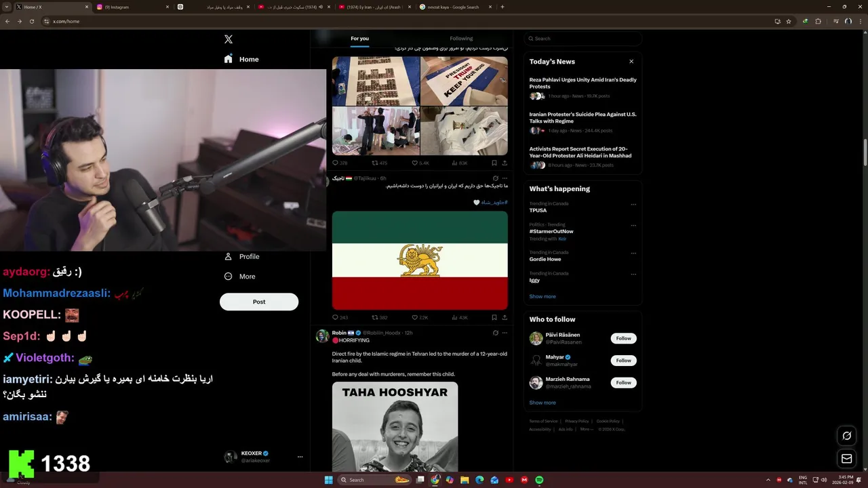Open more options for Gordie Howe trend

click(x=633, y=253)
